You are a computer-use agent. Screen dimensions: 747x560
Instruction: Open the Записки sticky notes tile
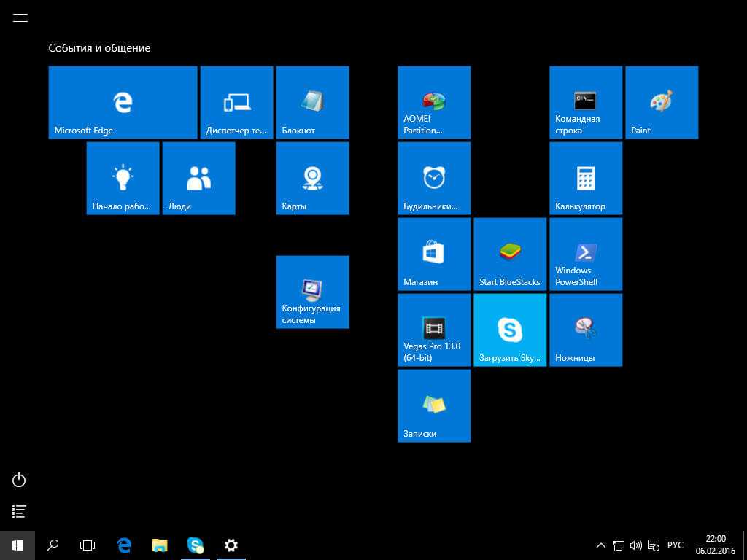pos(433,405)
